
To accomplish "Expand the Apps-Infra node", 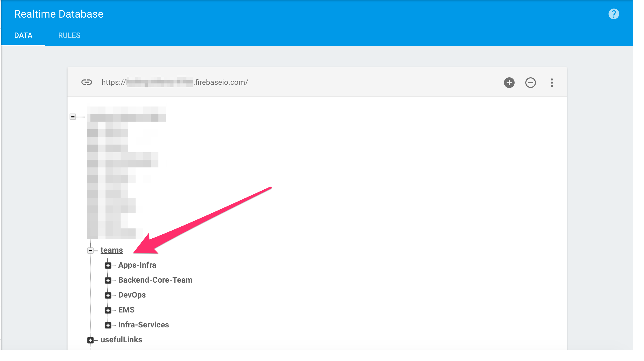I will pos(108,266).
